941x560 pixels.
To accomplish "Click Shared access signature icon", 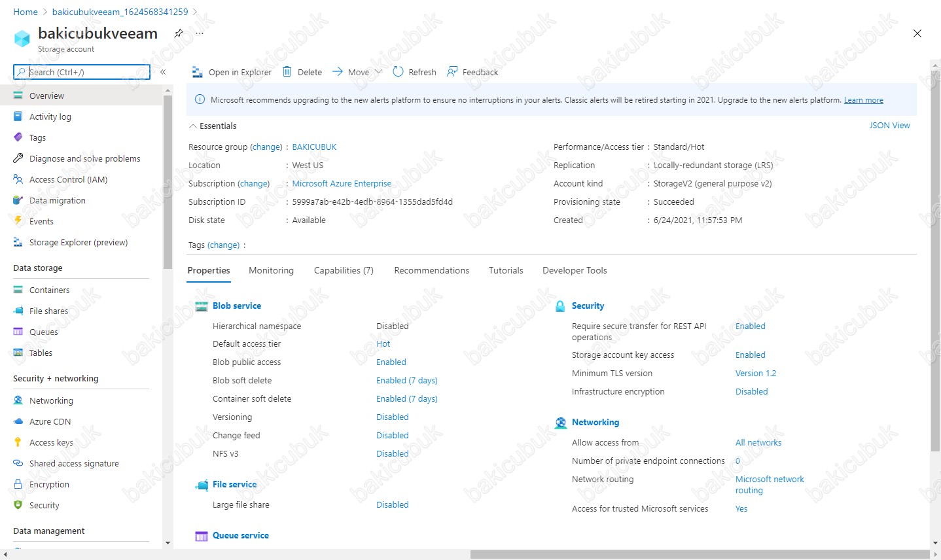I will [18, 463].
